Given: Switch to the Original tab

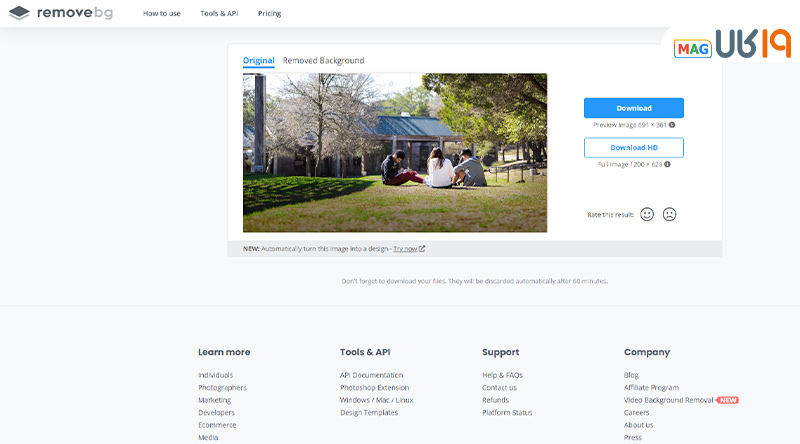Looking at the screenshot, I should [259, 61].
